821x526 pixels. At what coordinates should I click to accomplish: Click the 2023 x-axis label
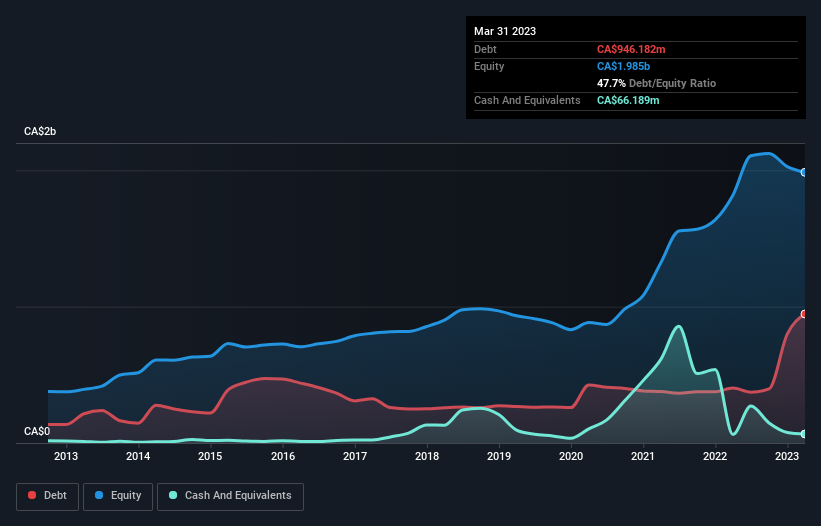787,456
